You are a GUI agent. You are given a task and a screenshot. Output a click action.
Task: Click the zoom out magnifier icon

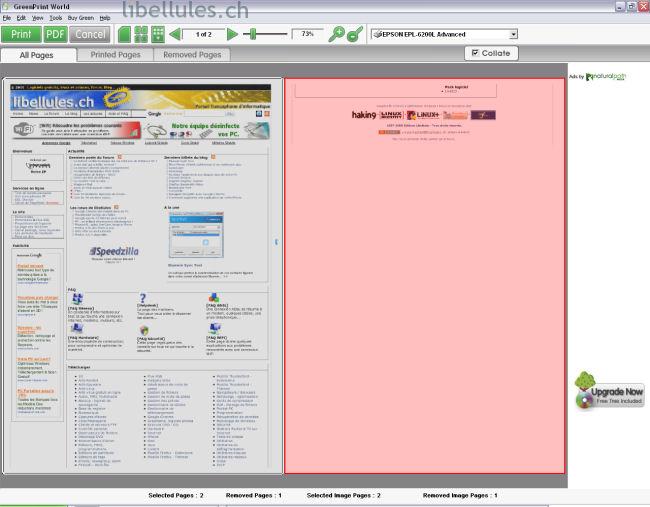[354, 34]
